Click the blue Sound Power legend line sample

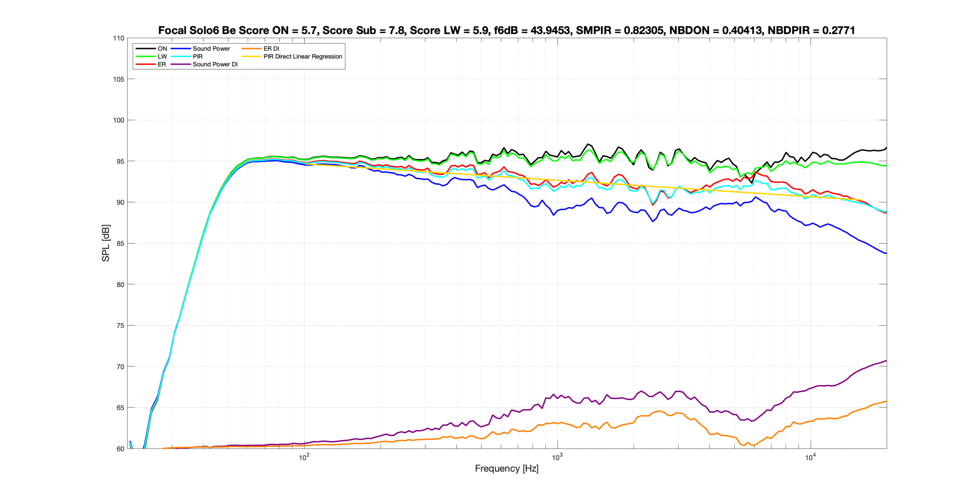pos(181,49)
